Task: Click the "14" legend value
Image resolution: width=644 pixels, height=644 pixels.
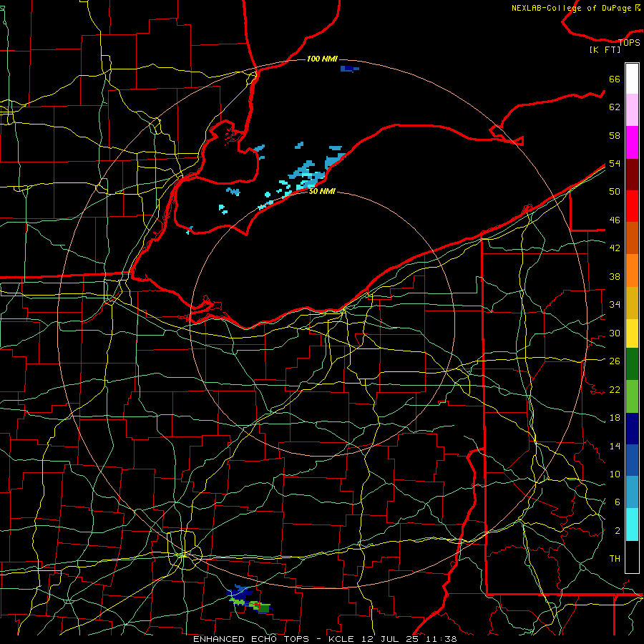Action: click(615, 446)
